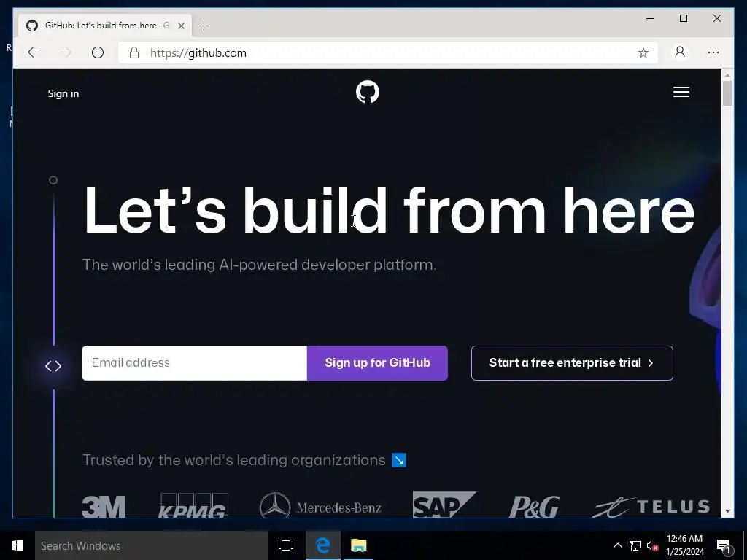Go back with the browser back arrow

coord(34,52)
